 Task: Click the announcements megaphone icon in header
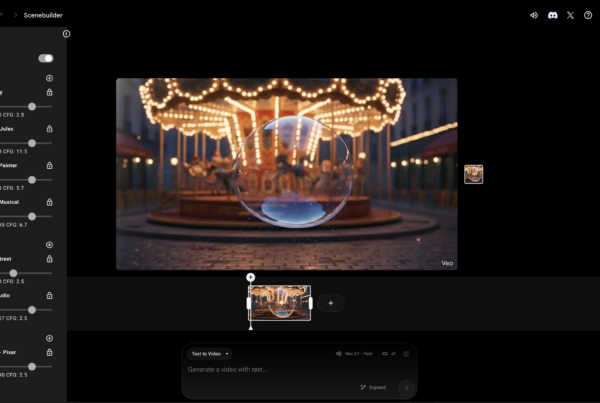pos(534,15)
